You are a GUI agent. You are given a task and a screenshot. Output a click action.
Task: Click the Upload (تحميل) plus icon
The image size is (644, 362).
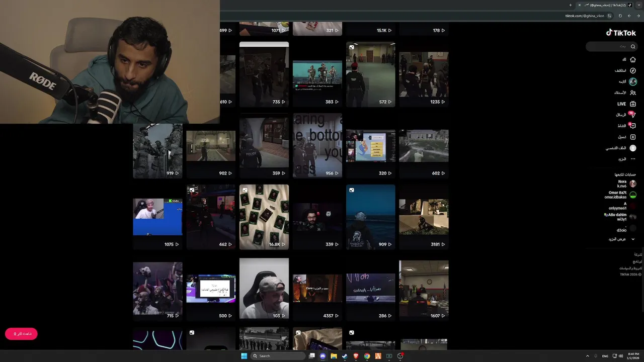click(x=633, y=137)
